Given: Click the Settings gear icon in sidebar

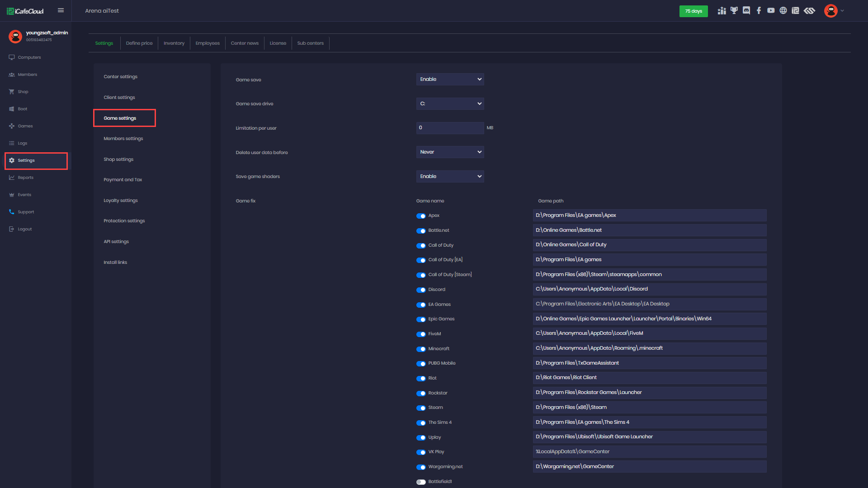Looking at the screenshot, I should [x=12, y=160].
